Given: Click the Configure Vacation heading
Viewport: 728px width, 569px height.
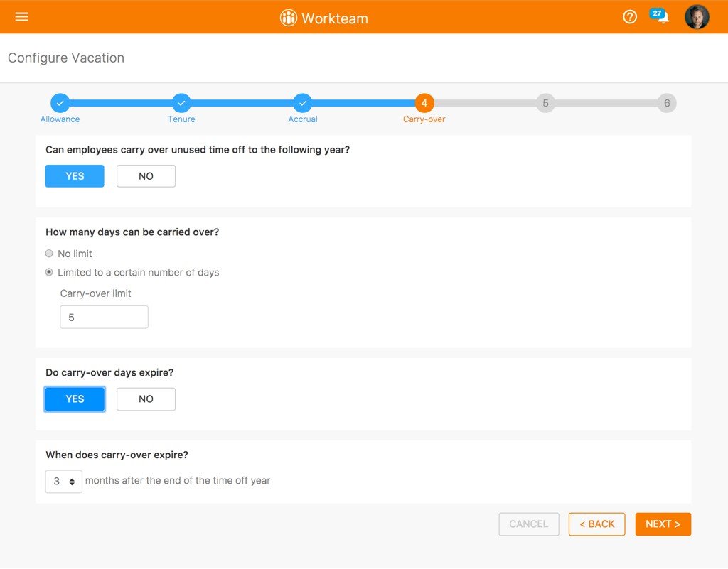Looking at the screenshot, I should click(x=66, y=58).
